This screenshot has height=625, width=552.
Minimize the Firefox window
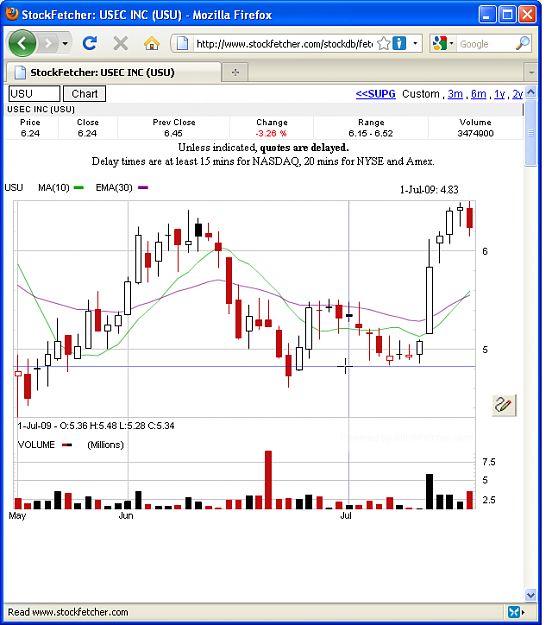487,15
